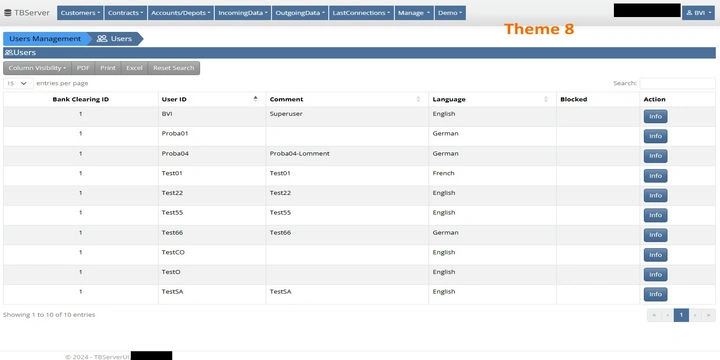This screenshot has width=720, height=360.
Task: Open Info for user TestCO
Action: (655, 255)
